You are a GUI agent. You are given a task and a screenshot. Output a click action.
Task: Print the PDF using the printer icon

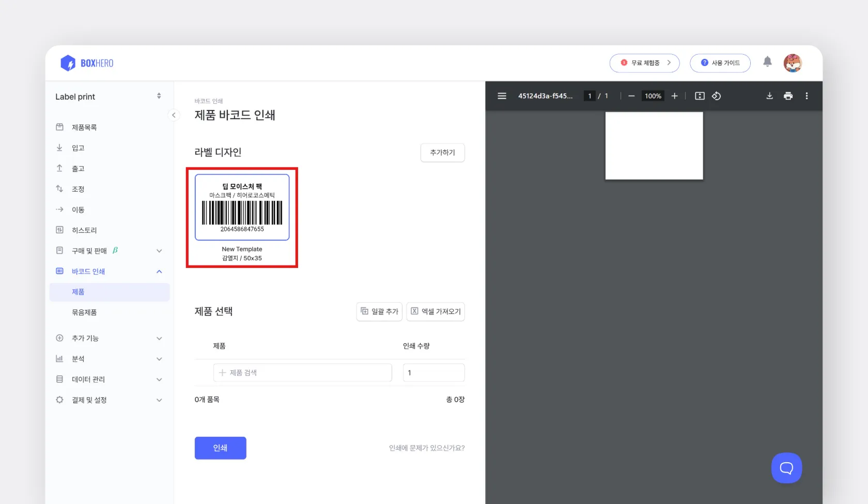(788, 96)
